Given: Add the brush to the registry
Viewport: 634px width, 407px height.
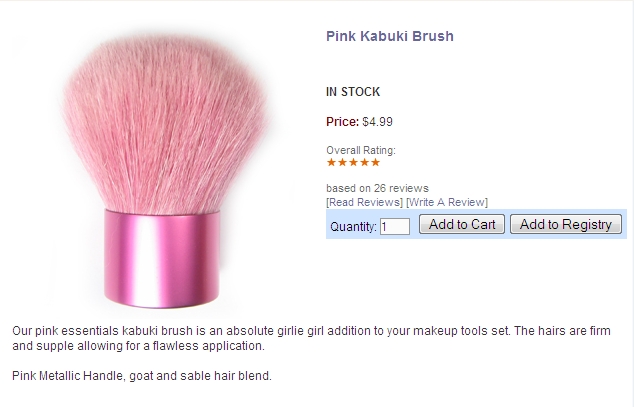Looking at the screenshot, I should (x=566, y=224).
